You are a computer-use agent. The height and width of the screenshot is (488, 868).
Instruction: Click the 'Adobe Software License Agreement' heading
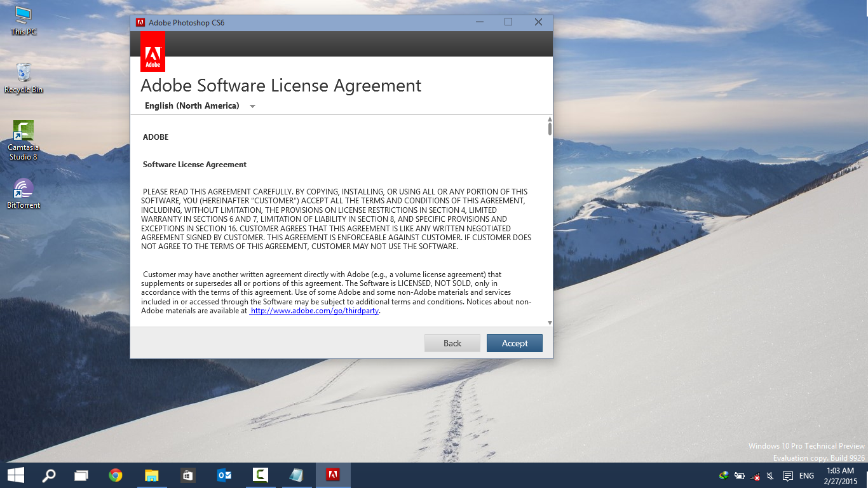[281, 85]
